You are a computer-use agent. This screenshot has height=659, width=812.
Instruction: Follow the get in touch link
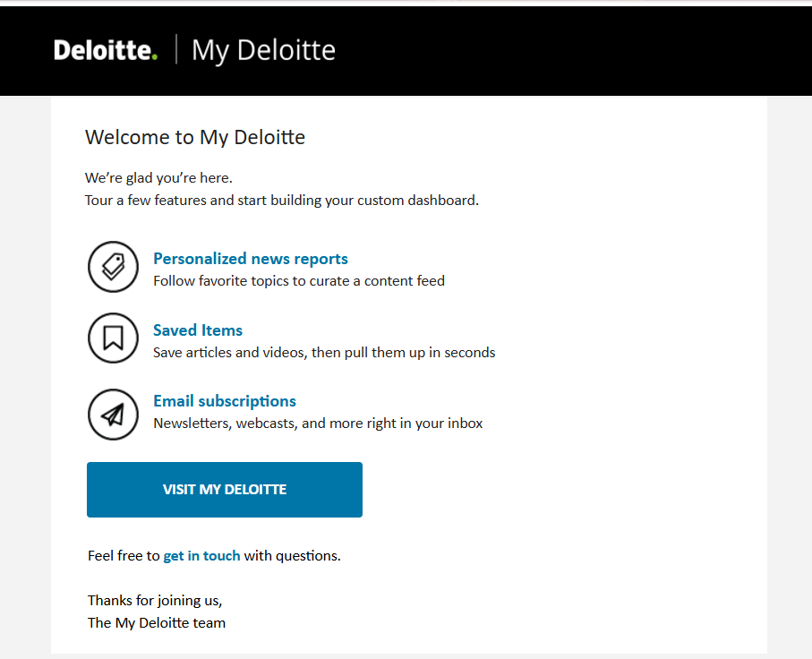point(202,556)
